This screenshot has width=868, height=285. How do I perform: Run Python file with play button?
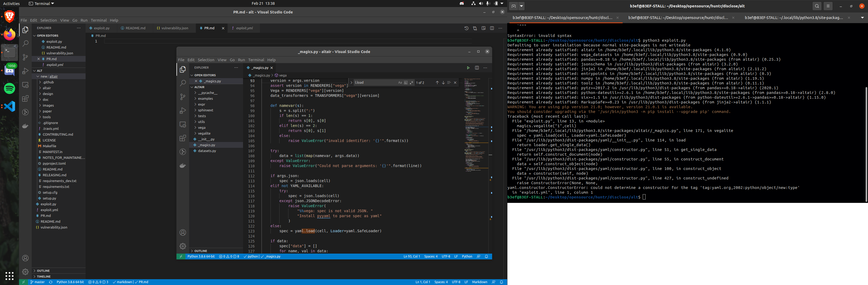[468, 68]
